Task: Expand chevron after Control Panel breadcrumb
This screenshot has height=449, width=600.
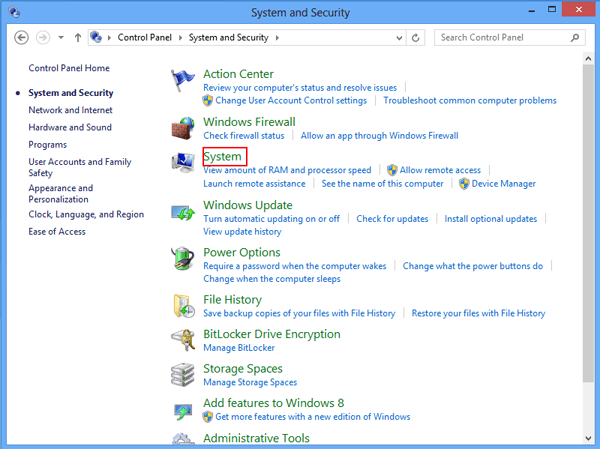Action: [180, 38]
